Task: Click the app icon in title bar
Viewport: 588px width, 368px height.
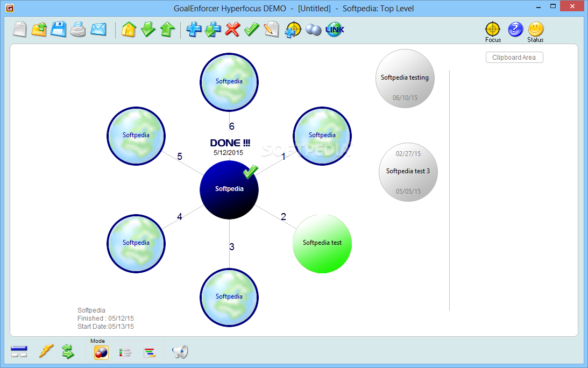Action: click(x=10, y=8)
